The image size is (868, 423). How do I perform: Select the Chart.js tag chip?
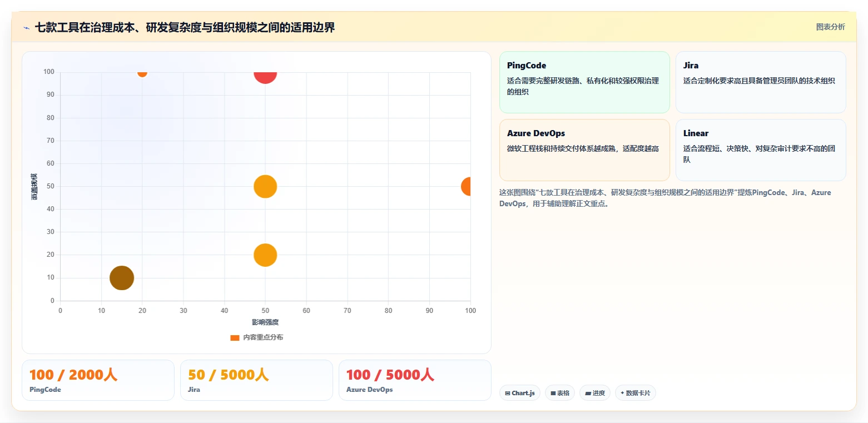pyautogui.click(x=520, y=393)
